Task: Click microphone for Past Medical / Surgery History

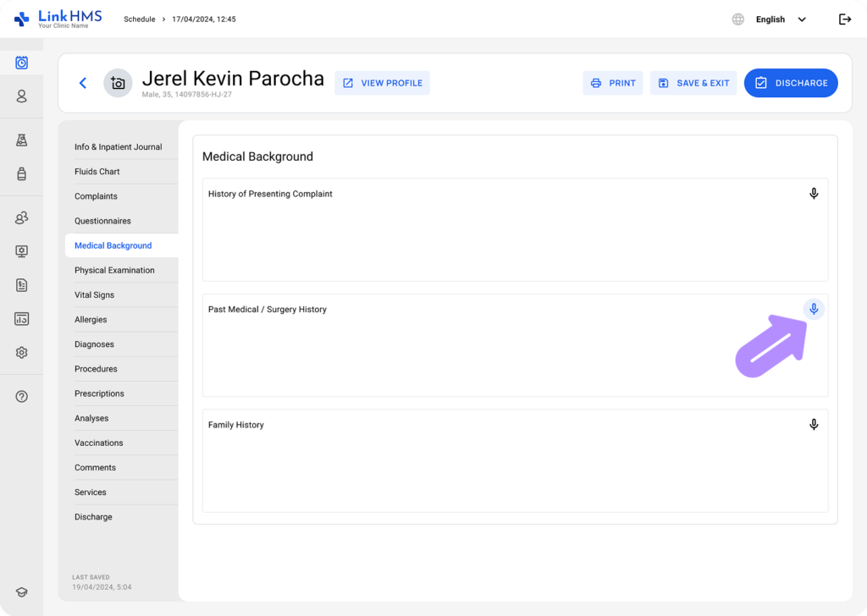Action: click(x=814, y=309)
